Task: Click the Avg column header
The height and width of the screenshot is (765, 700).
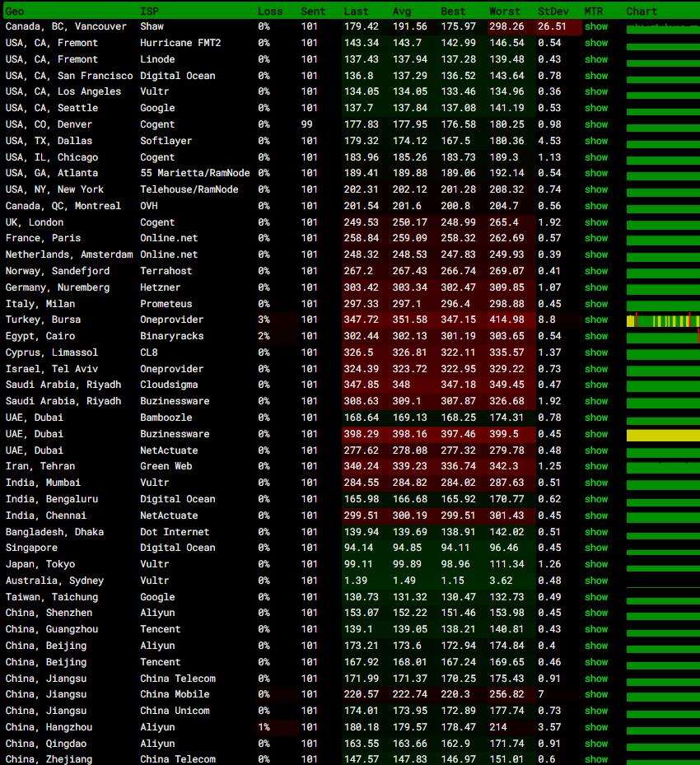Action: click(x=402, y=12)
